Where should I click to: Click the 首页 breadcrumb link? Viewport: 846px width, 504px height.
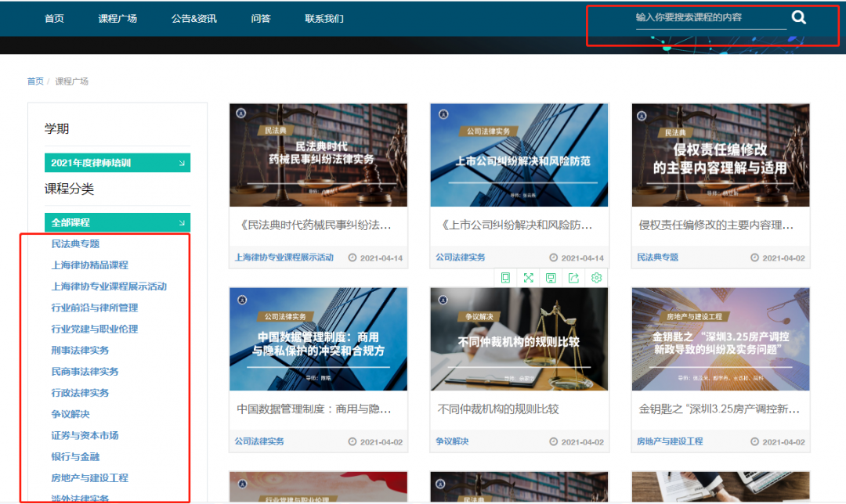[35, 81]
